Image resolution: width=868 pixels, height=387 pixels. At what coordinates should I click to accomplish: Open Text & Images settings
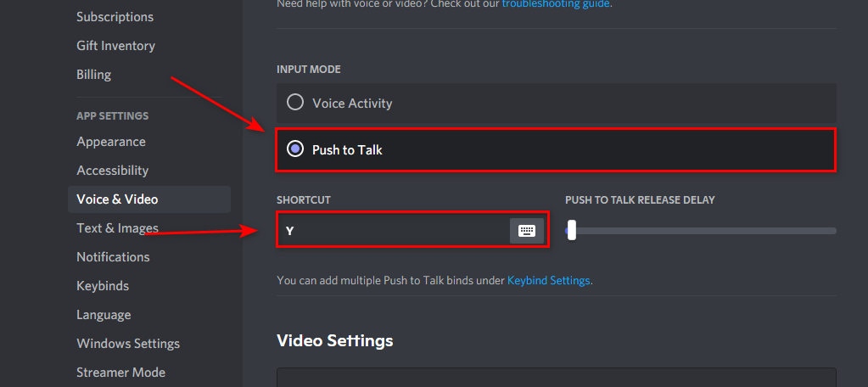[117, 228]
